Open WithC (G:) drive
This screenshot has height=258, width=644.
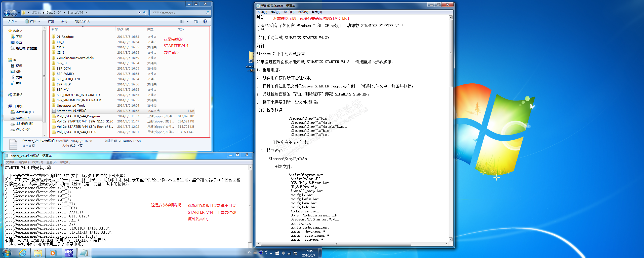(x=23, y=129)
